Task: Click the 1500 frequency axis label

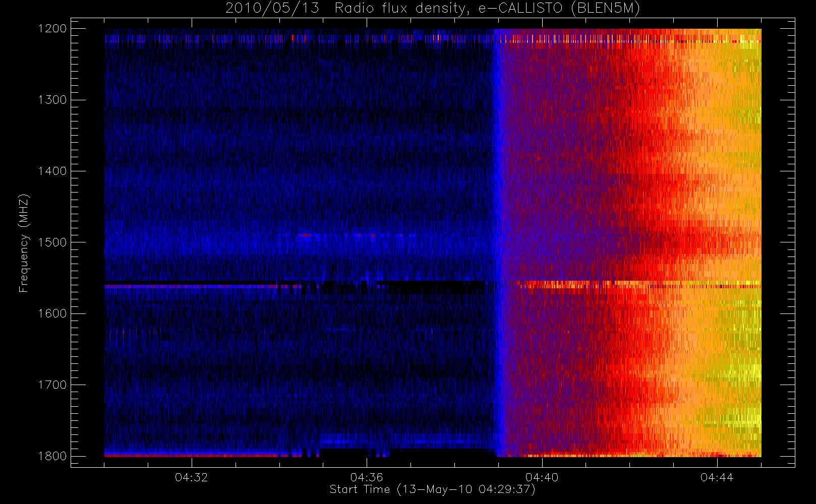Action: pos(52,242)
